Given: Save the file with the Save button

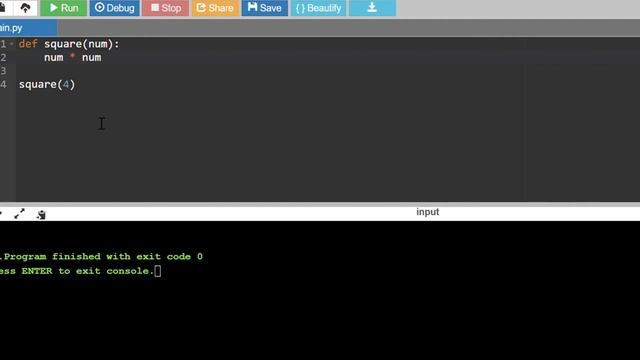Looking at the screenshot, I should (x=264, y=8).
